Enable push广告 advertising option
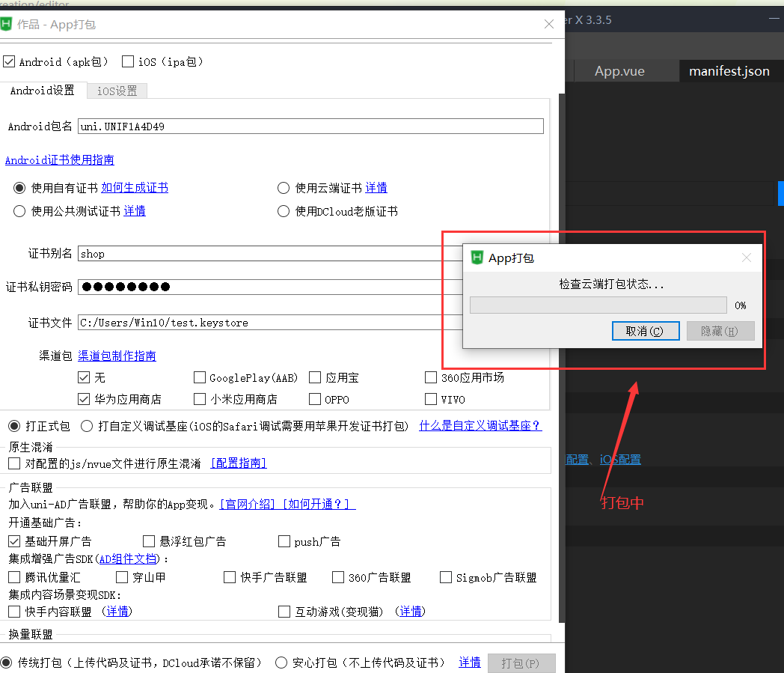The height and width of the screenshot is (673, 784). [284, 541]
